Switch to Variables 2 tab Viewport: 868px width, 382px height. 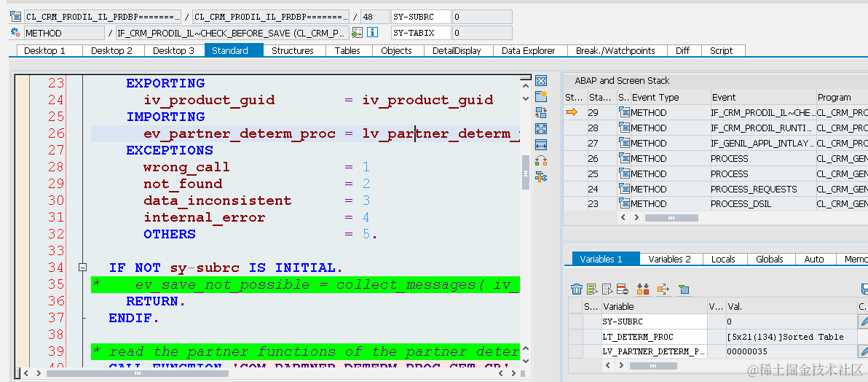click(670, 259)
